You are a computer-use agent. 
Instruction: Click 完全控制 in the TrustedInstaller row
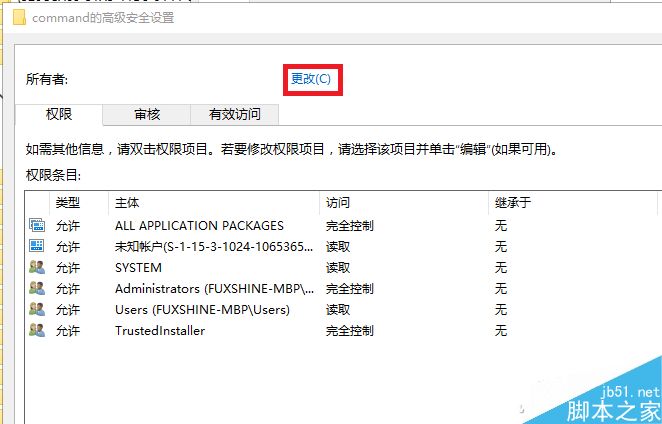coord(350,330)
